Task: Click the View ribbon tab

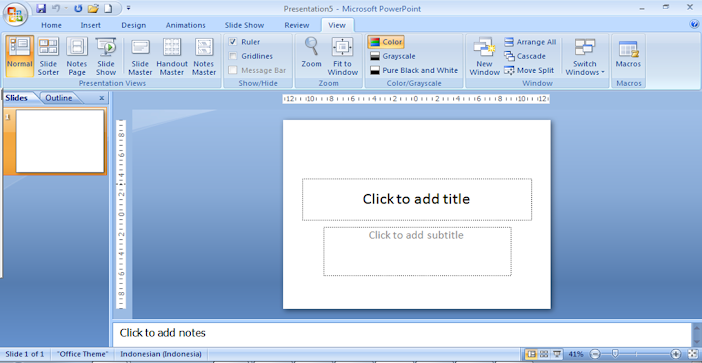Action: pos(337,25)
